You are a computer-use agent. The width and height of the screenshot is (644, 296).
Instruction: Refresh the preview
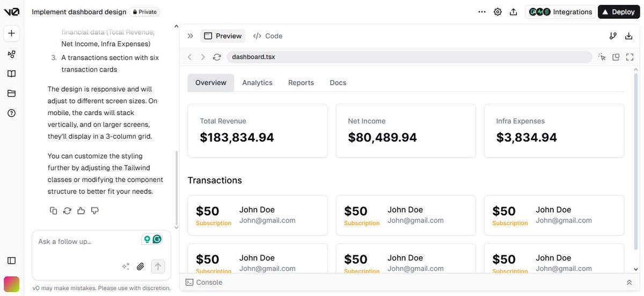tap(217, 57)
